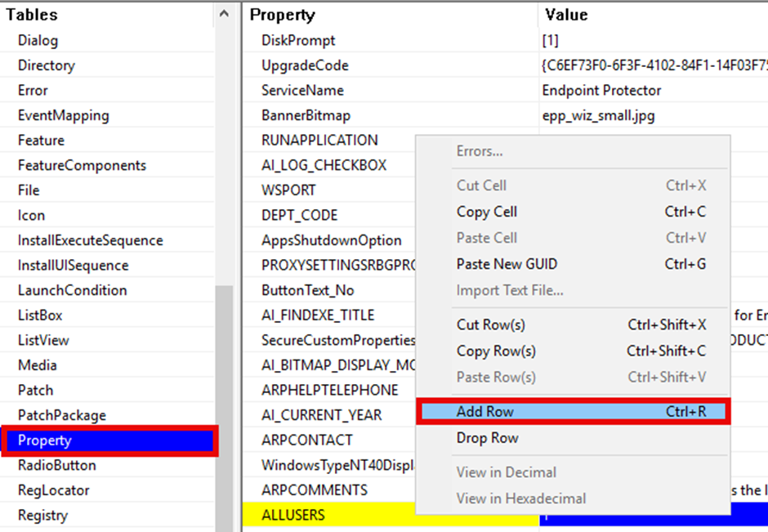Click the Value column header
768x532 pixels.
tap(566, 15)
